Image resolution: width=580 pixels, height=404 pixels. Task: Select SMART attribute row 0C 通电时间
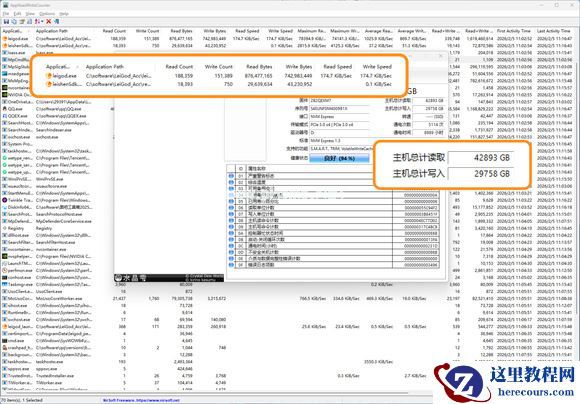[333, 246]
